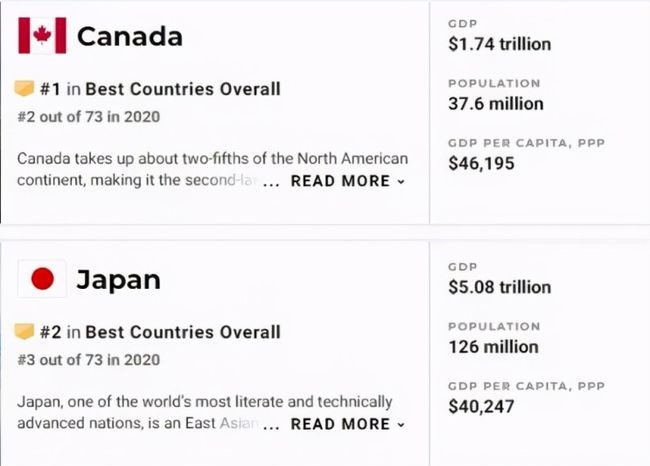Click the Canada flag icon
Screen dimensions: 650x466
(42, 35)
